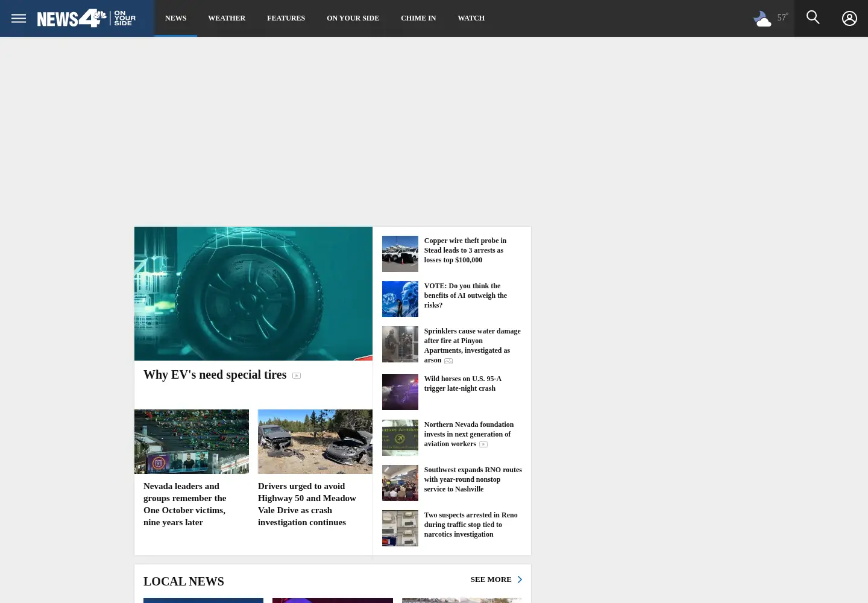
Task: Click the video icon after aviation workers headline
Action: pyautogui.click(x=483, y=444)
